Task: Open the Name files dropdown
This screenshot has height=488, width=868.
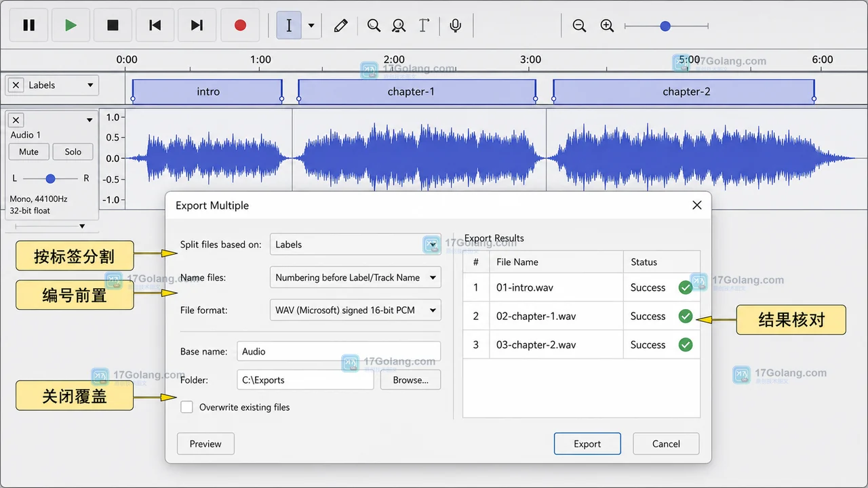Action: pyautogui.click(x=355, y=277)
